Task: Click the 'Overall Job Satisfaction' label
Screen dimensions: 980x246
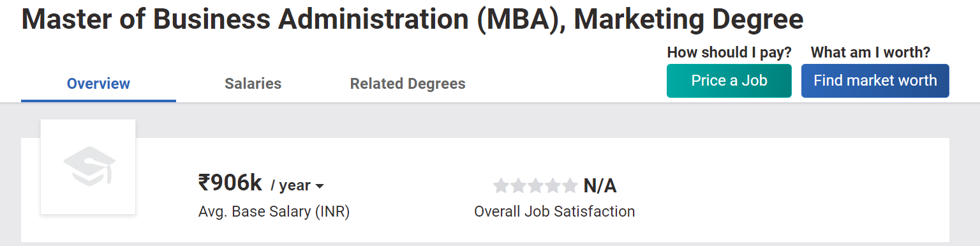Action: coord(554,211)
